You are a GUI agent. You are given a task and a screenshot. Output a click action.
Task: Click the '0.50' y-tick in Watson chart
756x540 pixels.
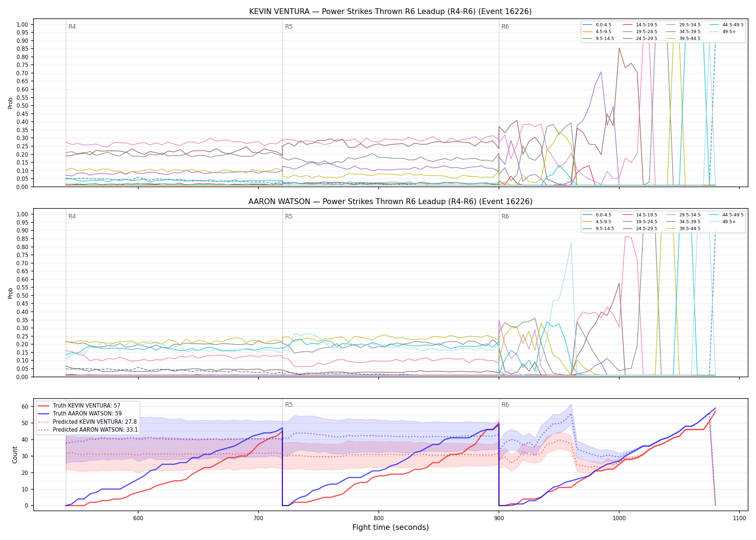tap(22, 296)
